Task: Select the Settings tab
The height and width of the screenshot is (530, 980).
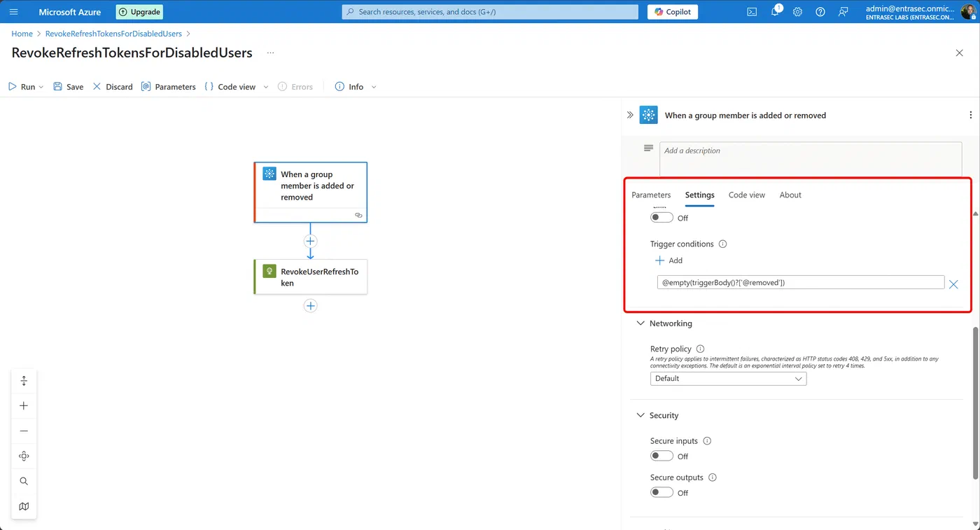Action: (x=700, y=195)
